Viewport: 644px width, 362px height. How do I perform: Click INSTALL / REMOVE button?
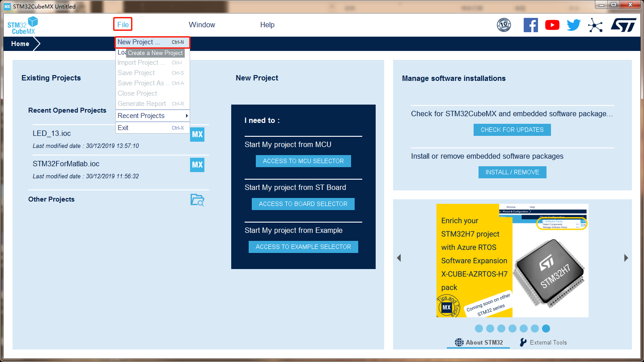click(513, 172)
